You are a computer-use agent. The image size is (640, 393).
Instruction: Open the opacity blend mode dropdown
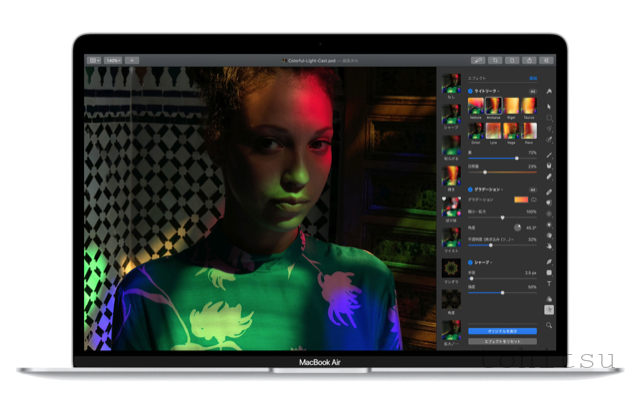click(x=491, y=239)
